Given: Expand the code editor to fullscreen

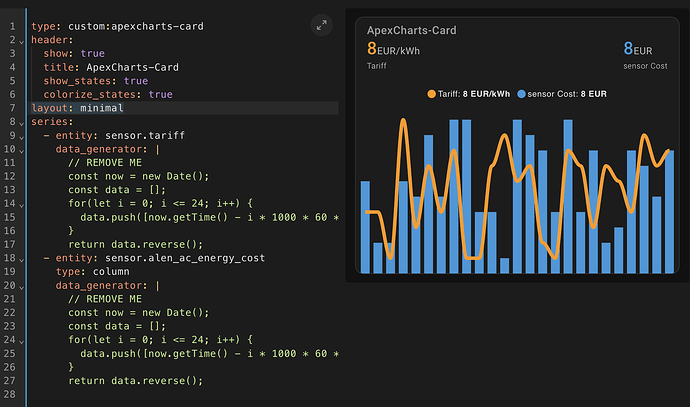Looking at the screenshot, I should [x=322, y=25].
